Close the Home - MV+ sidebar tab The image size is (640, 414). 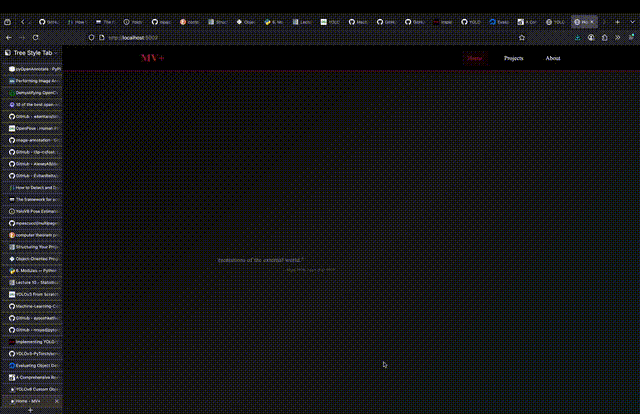(x=57, y=401)
